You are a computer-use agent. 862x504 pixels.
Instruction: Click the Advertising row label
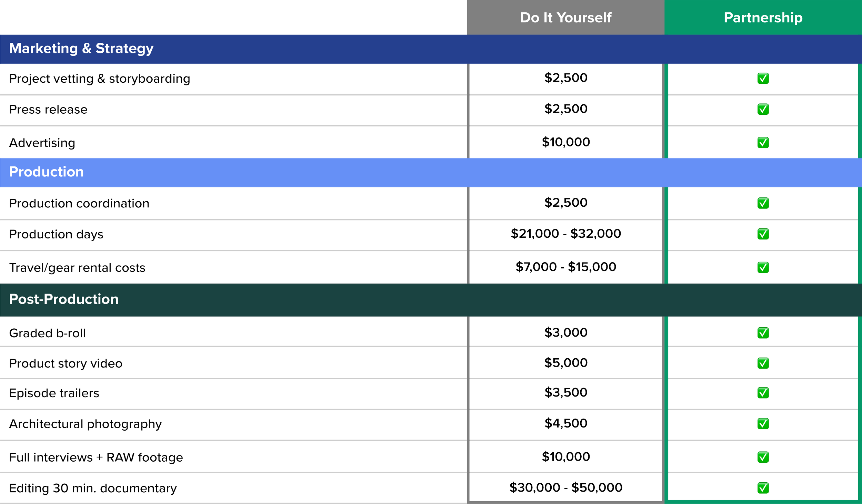coord(42,143)
